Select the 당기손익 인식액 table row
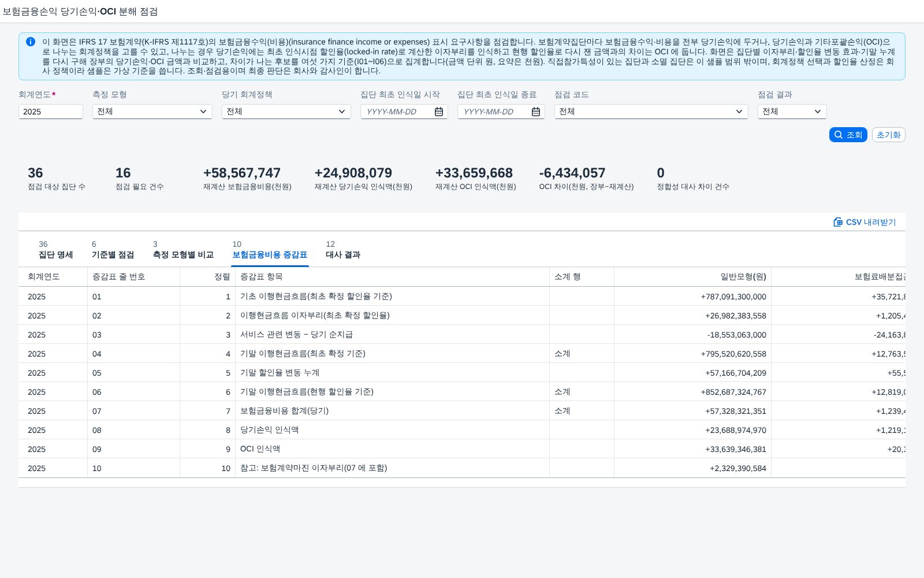 pyautogui.click(x=462, y=430)
